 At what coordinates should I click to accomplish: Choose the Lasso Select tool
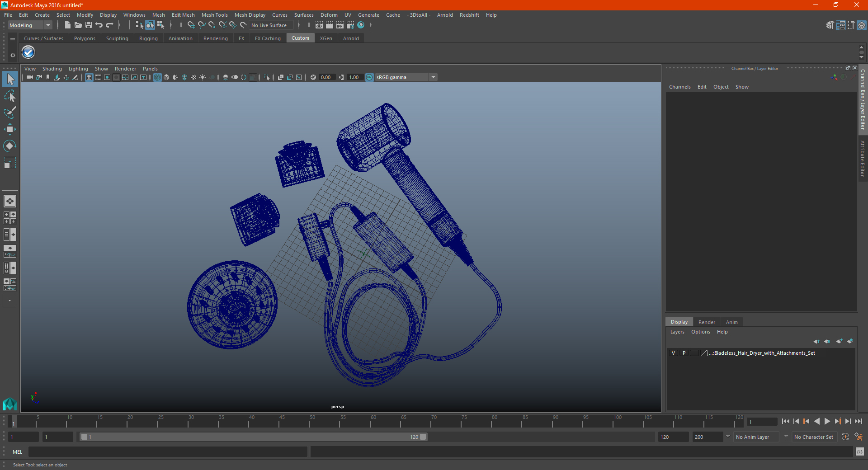pos(10,96)
